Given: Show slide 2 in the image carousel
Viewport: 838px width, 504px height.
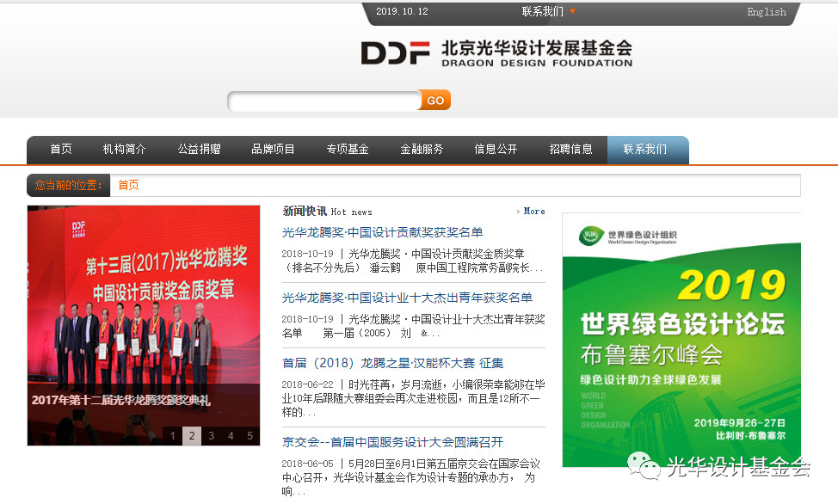Looking at the screenshot, I should (192, 435).
